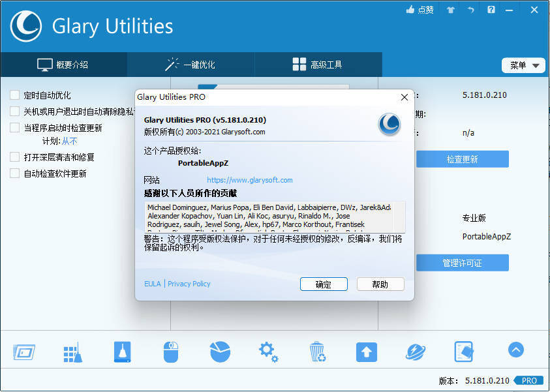Viewport: 550px width, 392px height.
Task: Click the T-shirt skin icon in title bar
Action: click(450, 10)
